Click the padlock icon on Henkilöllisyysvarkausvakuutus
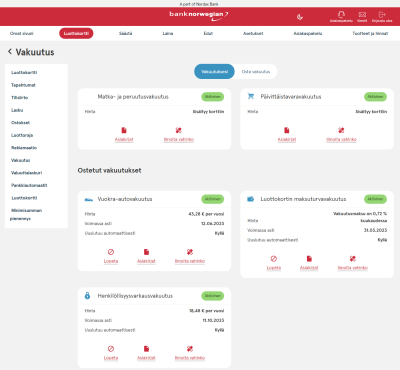This screenshot has height=370, width=400. (87, 295)
